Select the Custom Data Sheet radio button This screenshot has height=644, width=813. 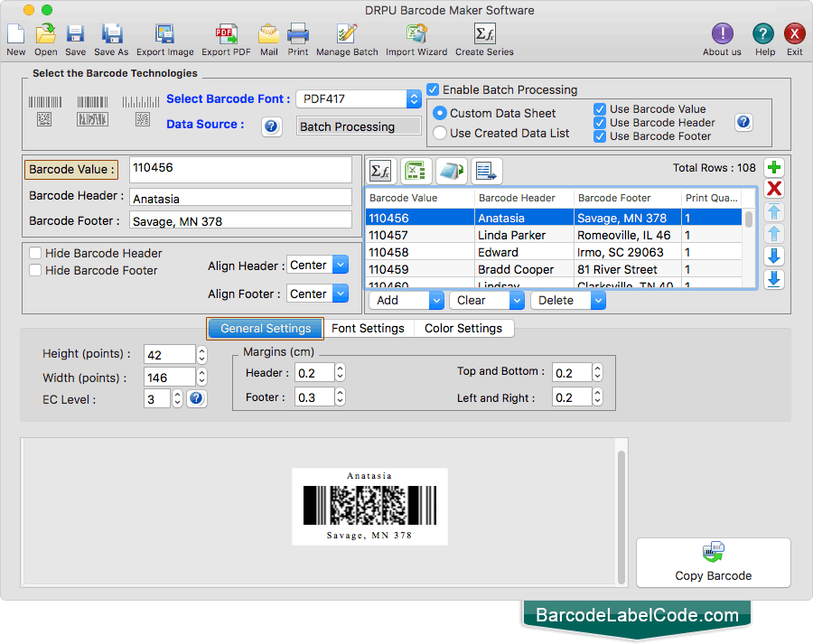[440, 113]
